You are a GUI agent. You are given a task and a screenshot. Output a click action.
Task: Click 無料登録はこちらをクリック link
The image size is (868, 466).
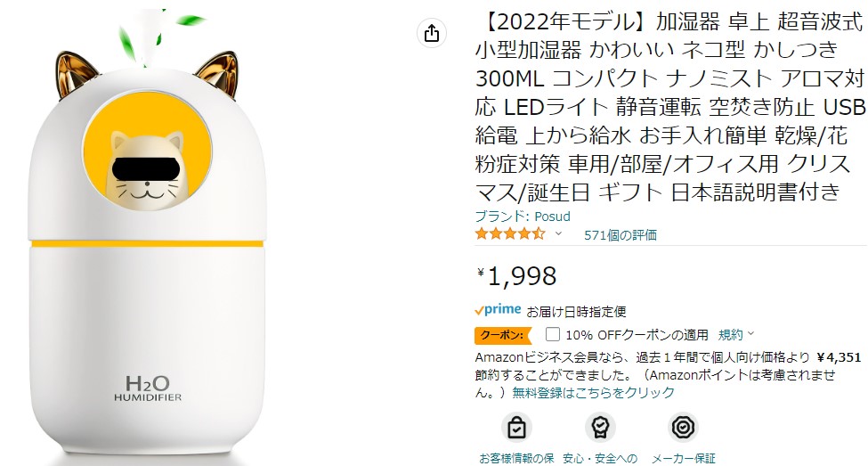pyautogui.click(x=594, y=393)
